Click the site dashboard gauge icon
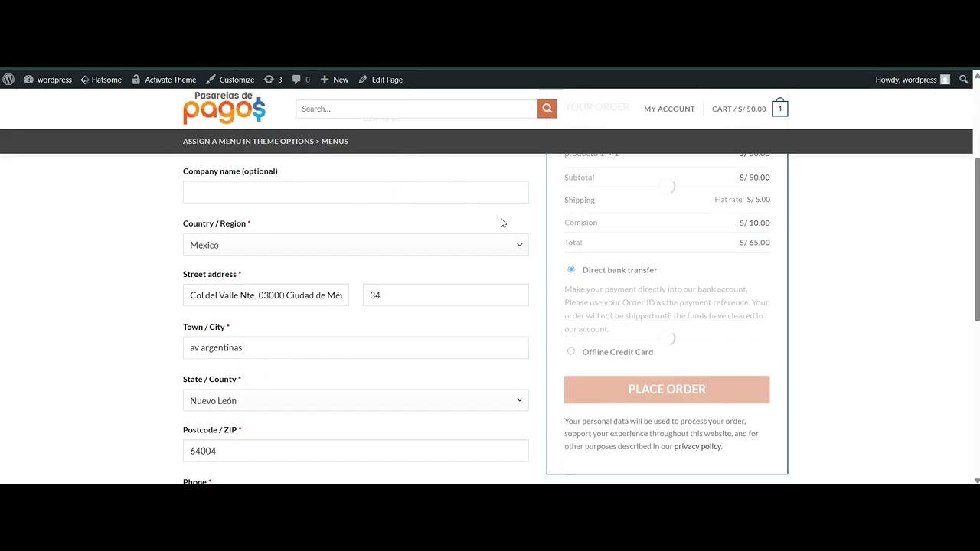Viewport: 980px width, 551px height. coord(28,80)
